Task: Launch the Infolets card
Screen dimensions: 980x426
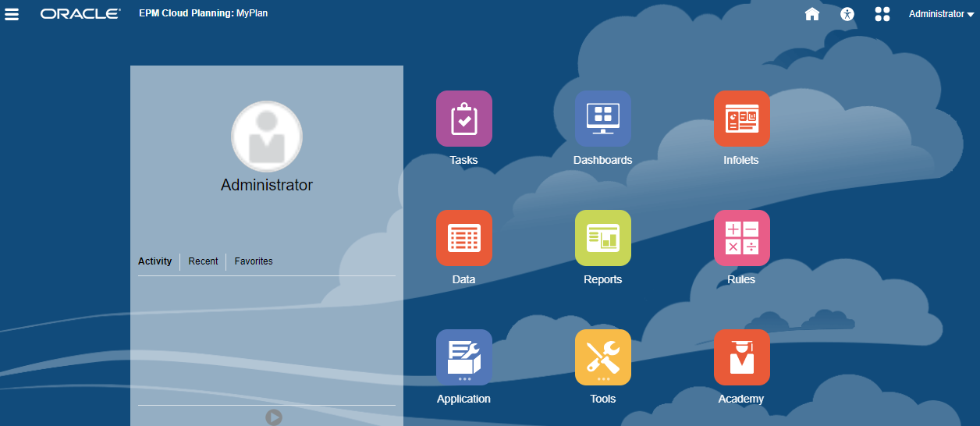Action: click(742, 119)
